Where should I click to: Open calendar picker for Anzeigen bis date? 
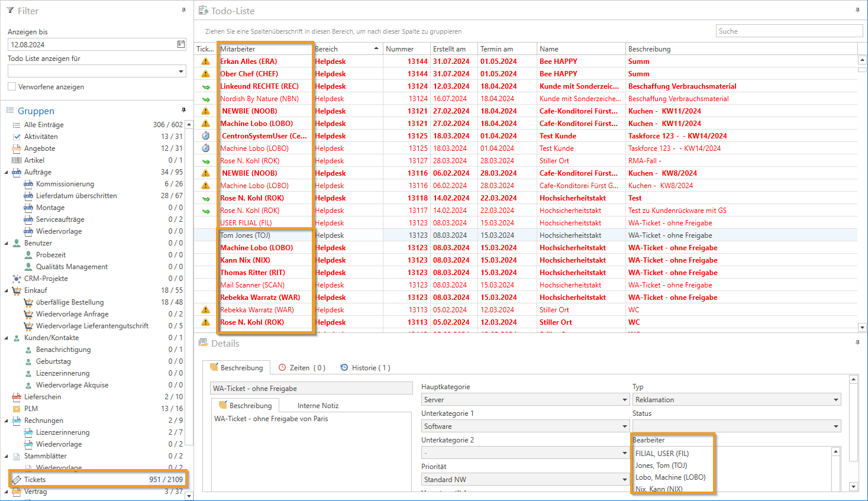[x=181, y=44]
